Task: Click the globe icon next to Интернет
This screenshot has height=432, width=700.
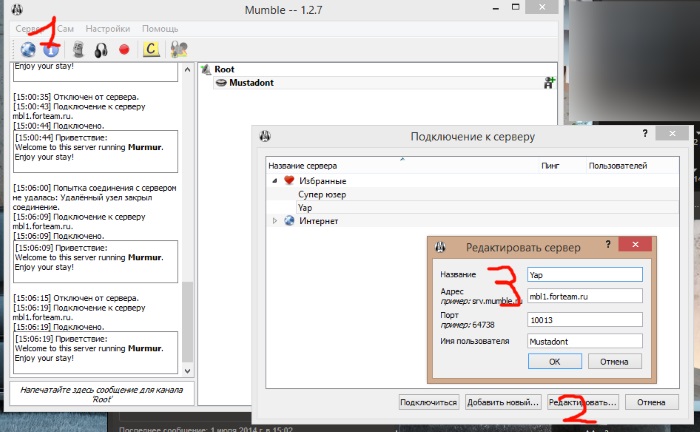Action: click(289, 220)
